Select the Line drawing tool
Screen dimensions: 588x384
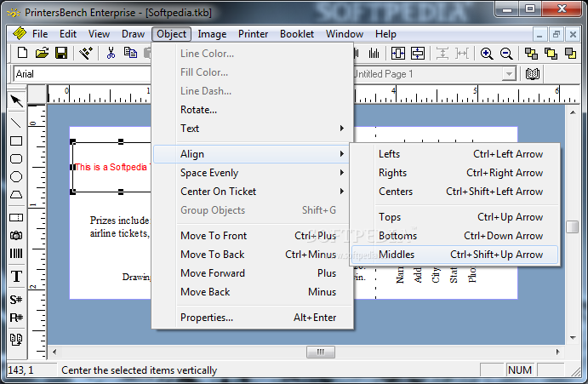16,123
